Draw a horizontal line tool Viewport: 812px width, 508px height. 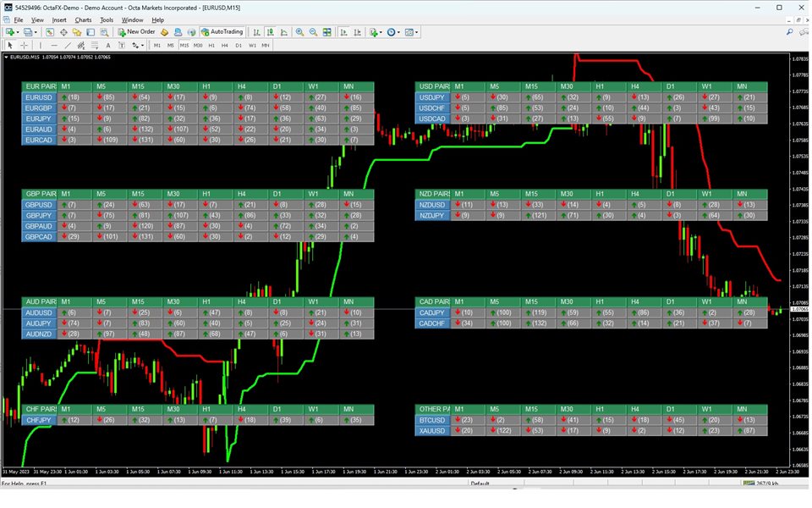(x=54, y=45)
